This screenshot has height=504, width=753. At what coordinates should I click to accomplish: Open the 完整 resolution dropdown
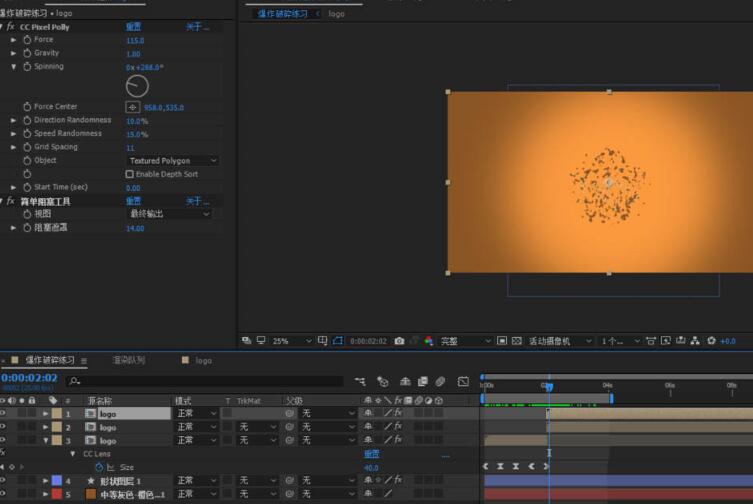tap(465, 341)
